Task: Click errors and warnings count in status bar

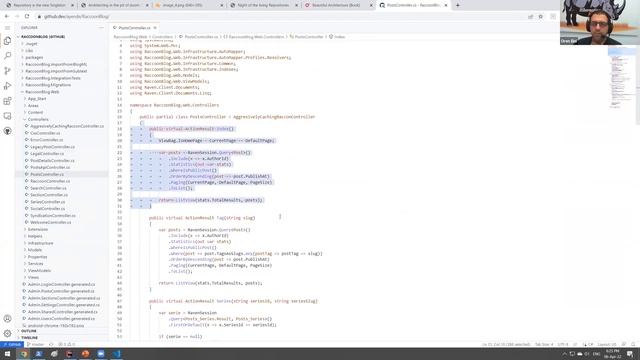Action: pyautogui.click(x=68, y=344)
